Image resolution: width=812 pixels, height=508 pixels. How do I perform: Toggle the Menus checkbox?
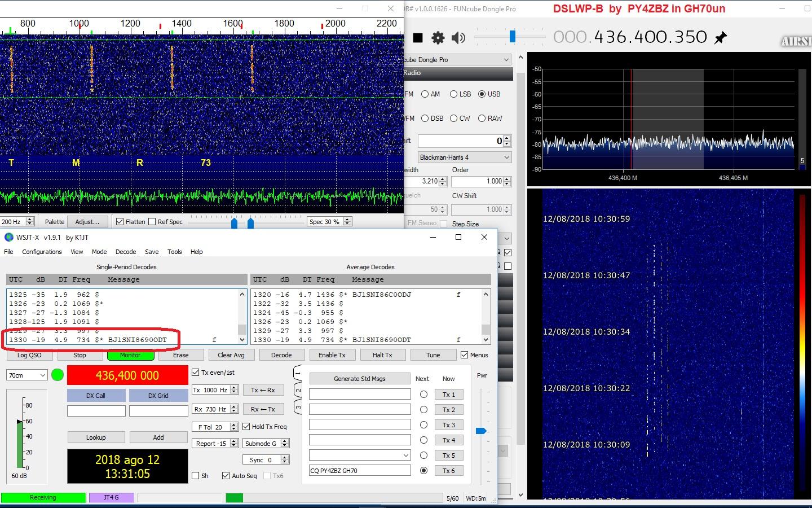click(465, 355)
